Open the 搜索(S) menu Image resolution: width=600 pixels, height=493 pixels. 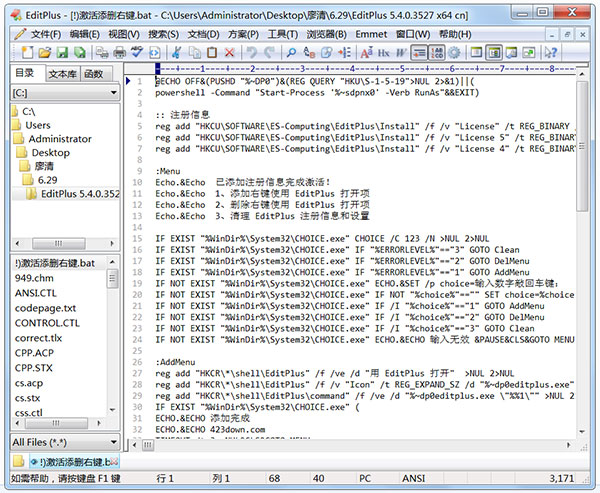pos(163,34)
